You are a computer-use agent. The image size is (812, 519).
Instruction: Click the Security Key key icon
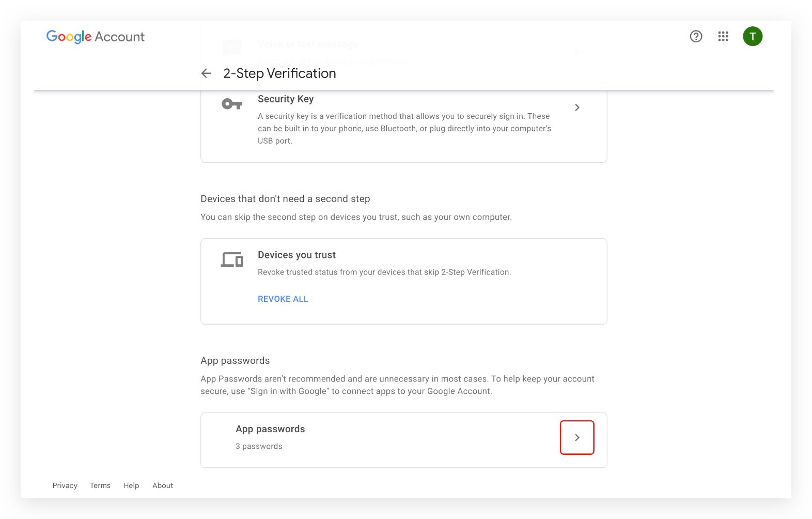(x=232, y=104)
